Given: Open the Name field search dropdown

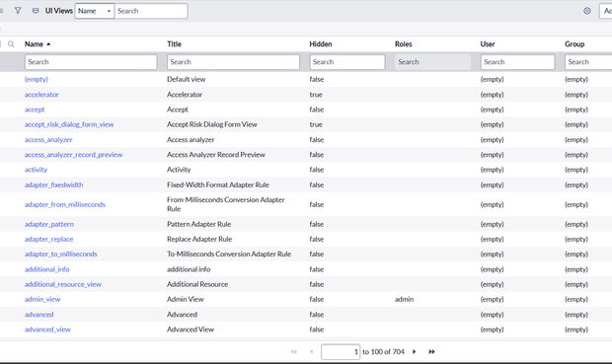Looking at the screenshot, I should point(95,11).
